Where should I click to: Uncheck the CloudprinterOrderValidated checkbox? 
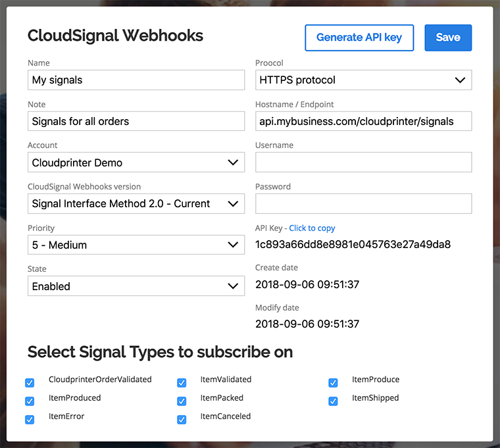point(30,383)
